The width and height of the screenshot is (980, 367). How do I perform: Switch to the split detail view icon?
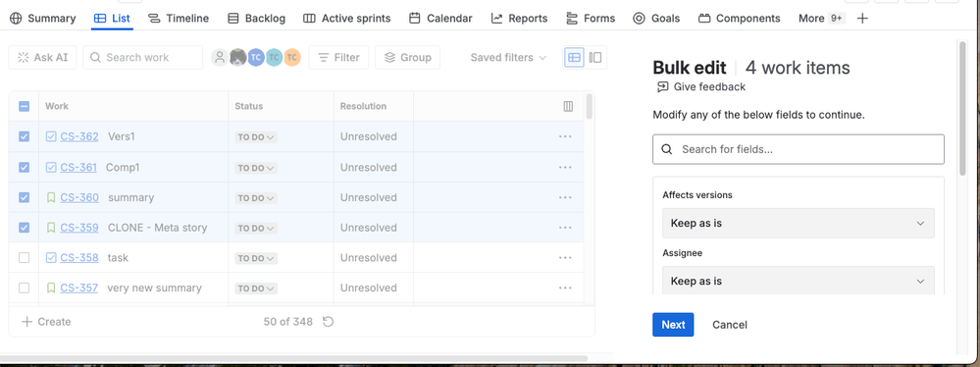click(x=595, y=58)
